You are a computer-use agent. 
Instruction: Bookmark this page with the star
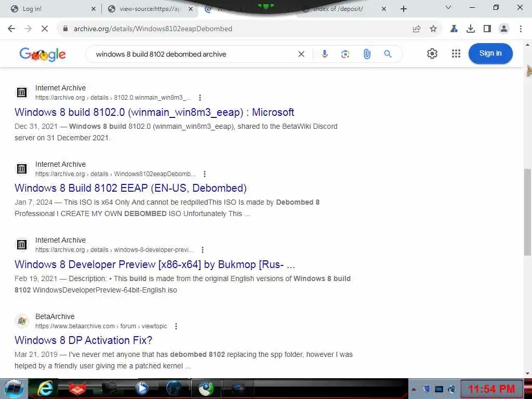point(433,29)
